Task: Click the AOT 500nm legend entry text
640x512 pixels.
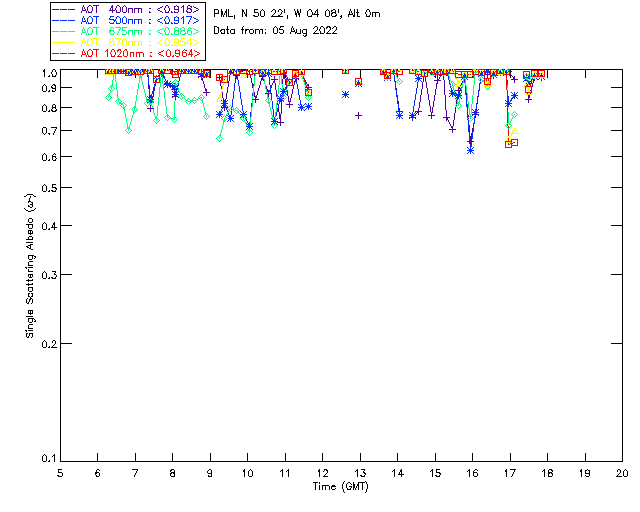Action: coord(140,20)
